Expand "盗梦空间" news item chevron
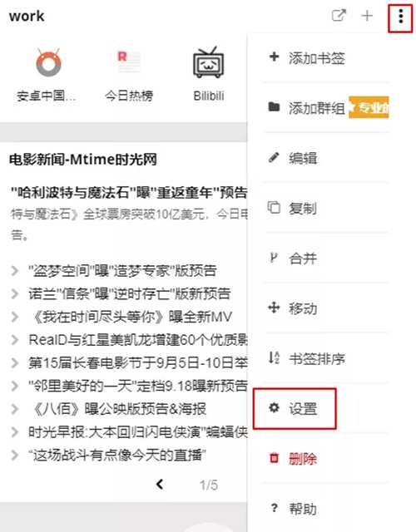The height and width of the screenshot is (532, 416). click(x=15, y=271)
